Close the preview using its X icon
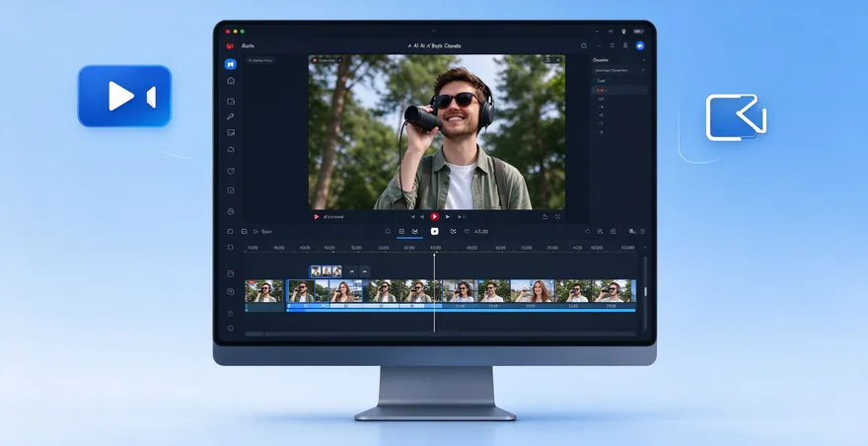This screenshot has height=446, width=868. click(x=557, y=60)
